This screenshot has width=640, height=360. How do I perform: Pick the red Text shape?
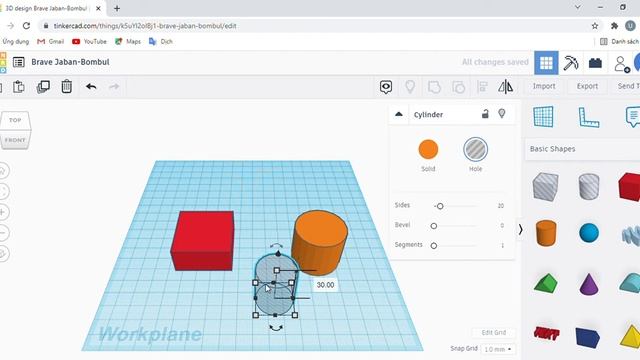(x=546, y=334)
